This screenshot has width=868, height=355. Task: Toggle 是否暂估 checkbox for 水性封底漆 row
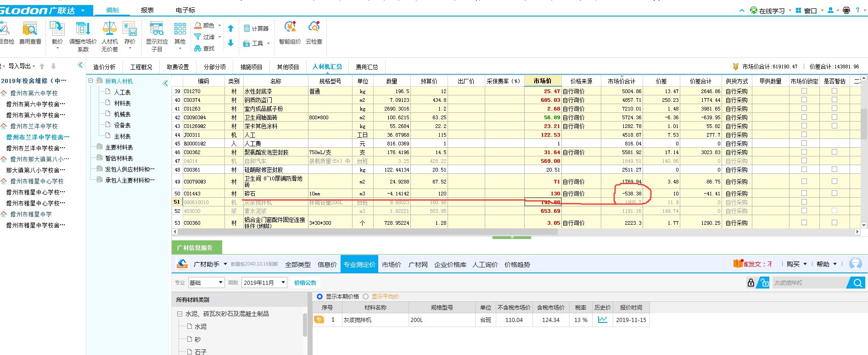click(834, 91)
